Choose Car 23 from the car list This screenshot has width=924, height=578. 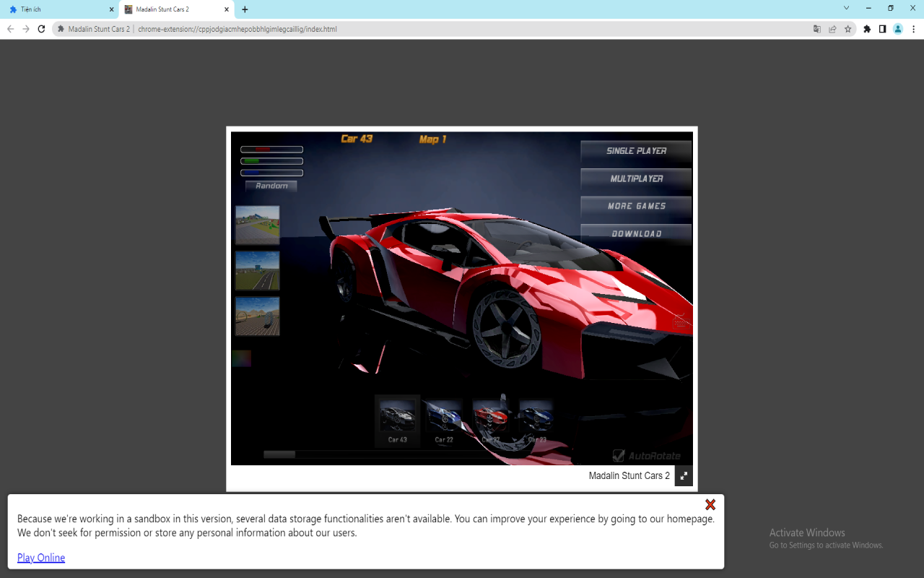[x=537, y=421]
